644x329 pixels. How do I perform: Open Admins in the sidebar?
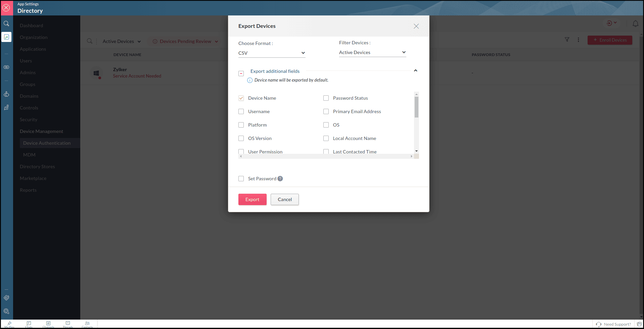coord(28,73)
